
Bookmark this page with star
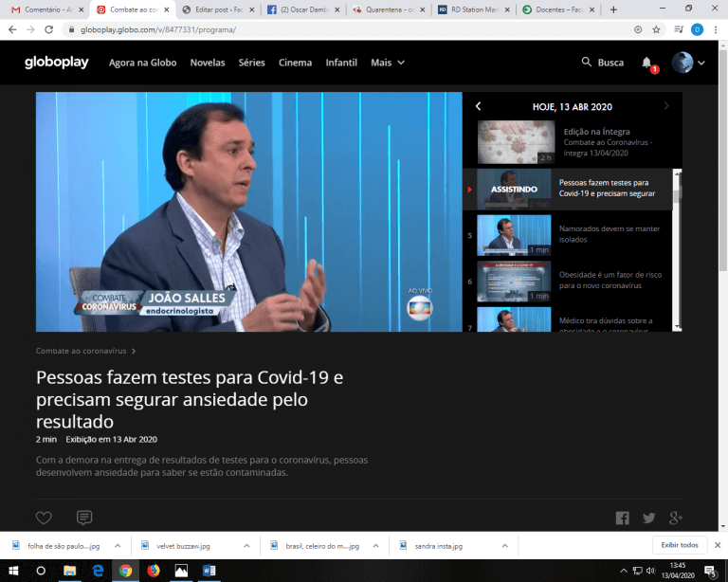[656, 29]
